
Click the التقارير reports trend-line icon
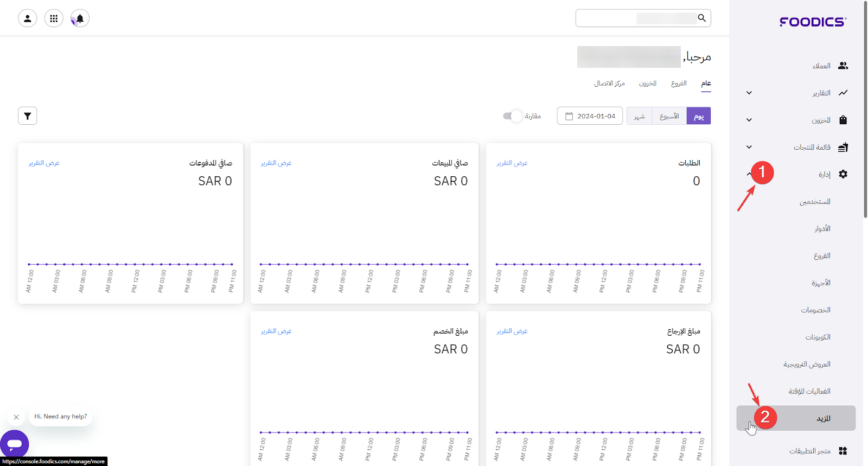[843, 93]
